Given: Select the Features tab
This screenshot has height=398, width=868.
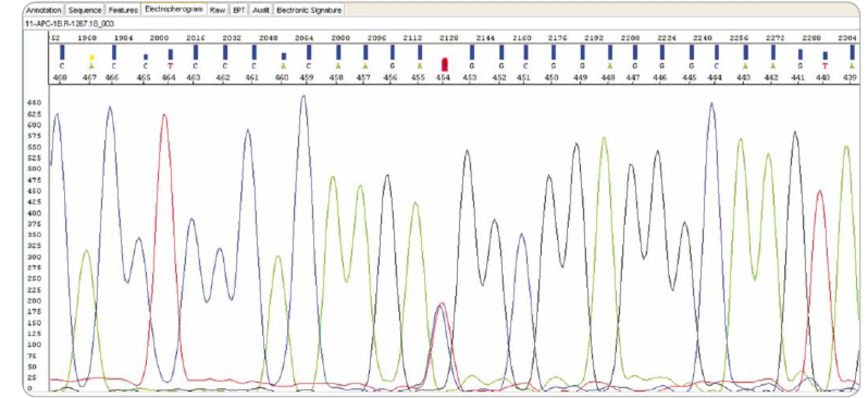Looking at the screenshot, I should click(x=123, y=10).
